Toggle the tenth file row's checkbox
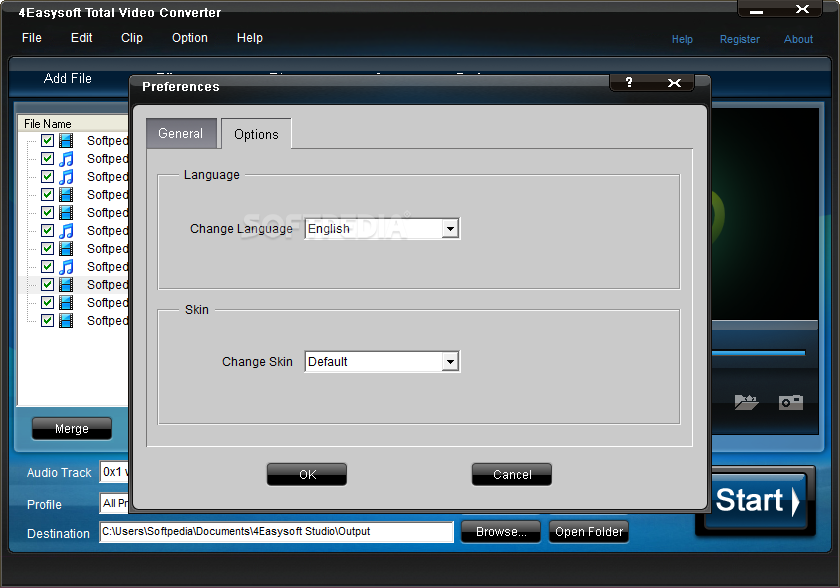 click(47, 303)
